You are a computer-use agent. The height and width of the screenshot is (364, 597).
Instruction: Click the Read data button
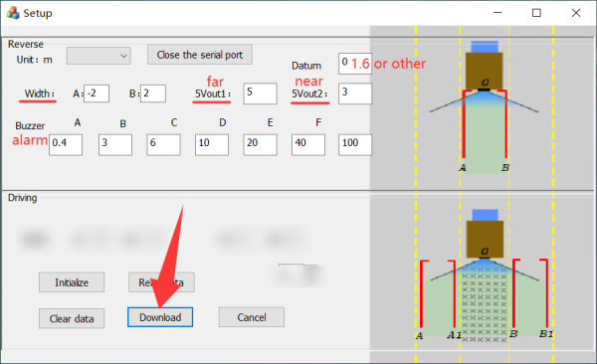pos(161,282)
